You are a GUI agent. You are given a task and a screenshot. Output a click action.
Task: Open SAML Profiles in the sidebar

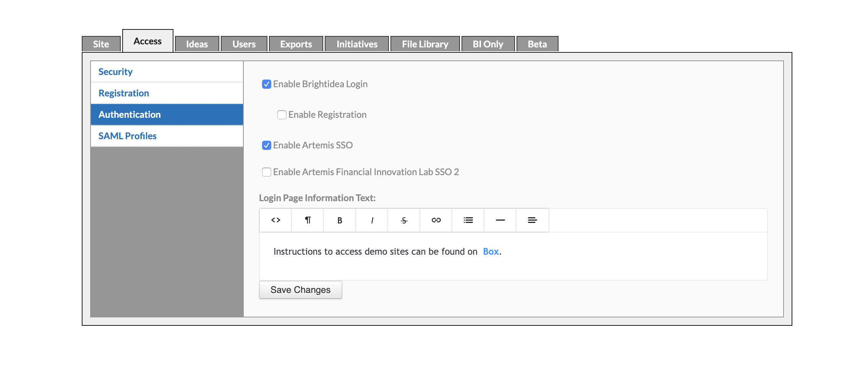pyautogui.click(x=167, y=136)
